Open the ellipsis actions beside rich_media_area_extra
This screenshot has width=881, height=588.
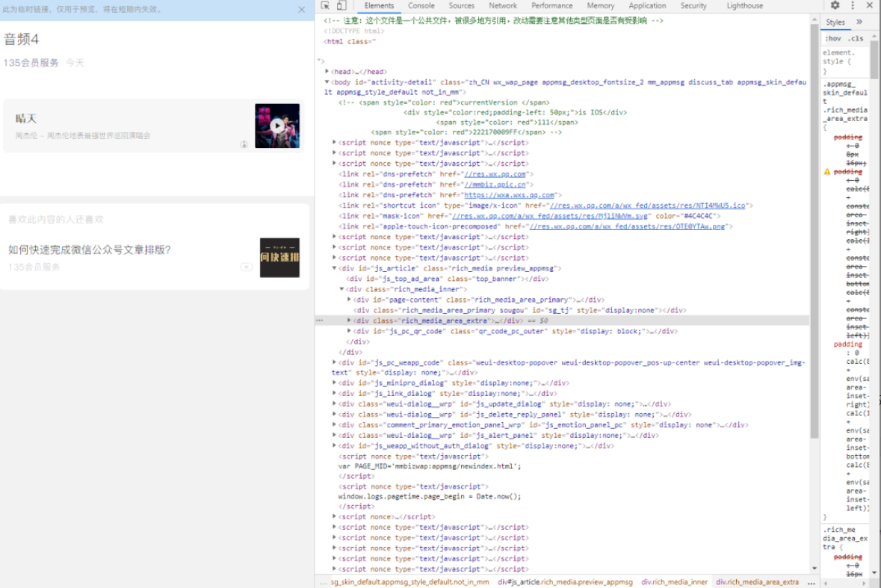[320, 321]
